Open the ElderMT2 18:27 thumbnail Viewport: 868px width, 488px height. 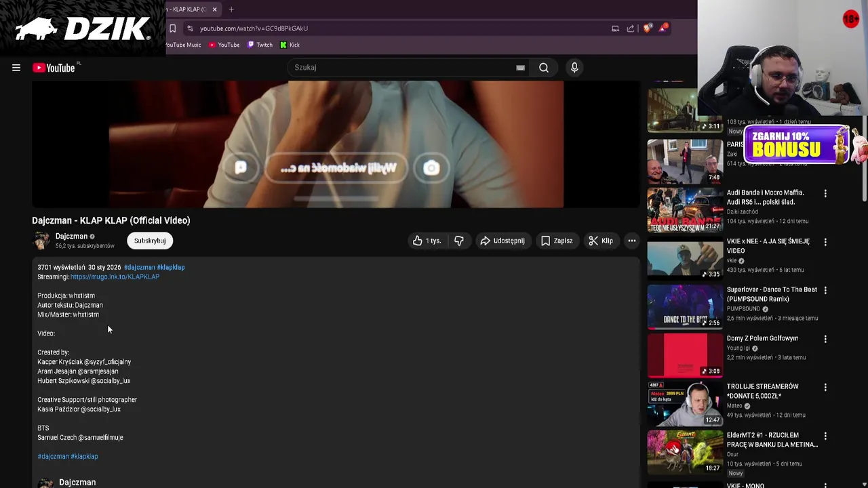coord(685,453)
